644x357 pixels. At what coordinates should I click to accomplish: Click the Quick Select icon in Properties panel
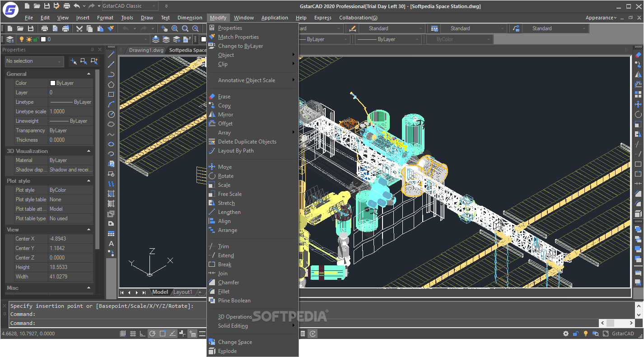(94, 61)
